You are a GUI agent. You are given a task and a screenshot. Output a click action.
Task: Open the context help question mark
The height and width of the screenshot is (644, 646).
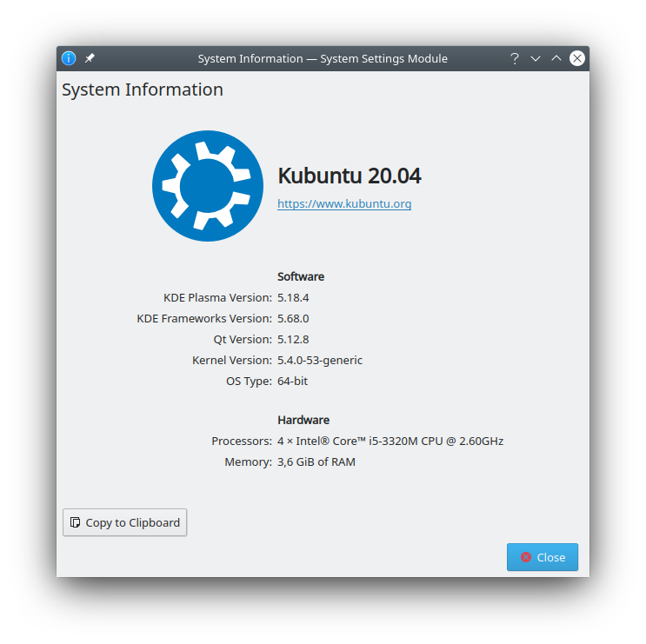coord(514,58)
